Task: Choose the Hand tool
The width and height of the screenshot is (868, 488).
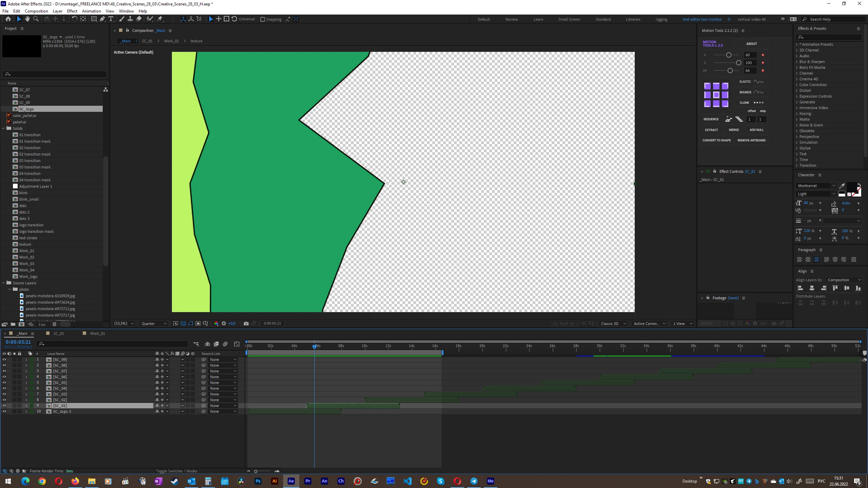Action: 27,19
